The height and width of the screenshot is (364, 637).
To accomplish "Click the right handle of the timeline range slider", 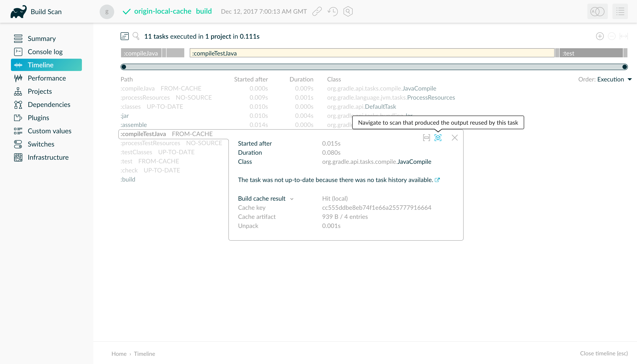I will tap(624, 67).
